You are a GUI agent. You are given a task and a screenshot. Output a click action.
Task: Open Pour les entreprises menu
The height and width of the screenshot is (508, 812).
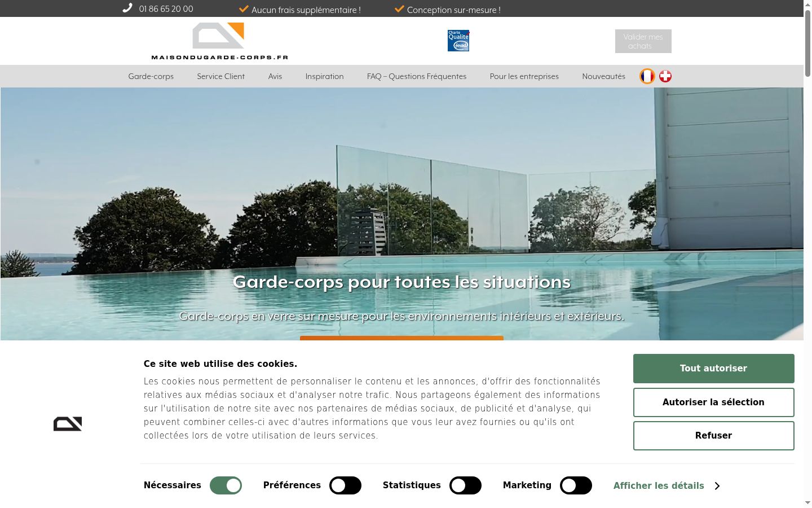[524, 76]
